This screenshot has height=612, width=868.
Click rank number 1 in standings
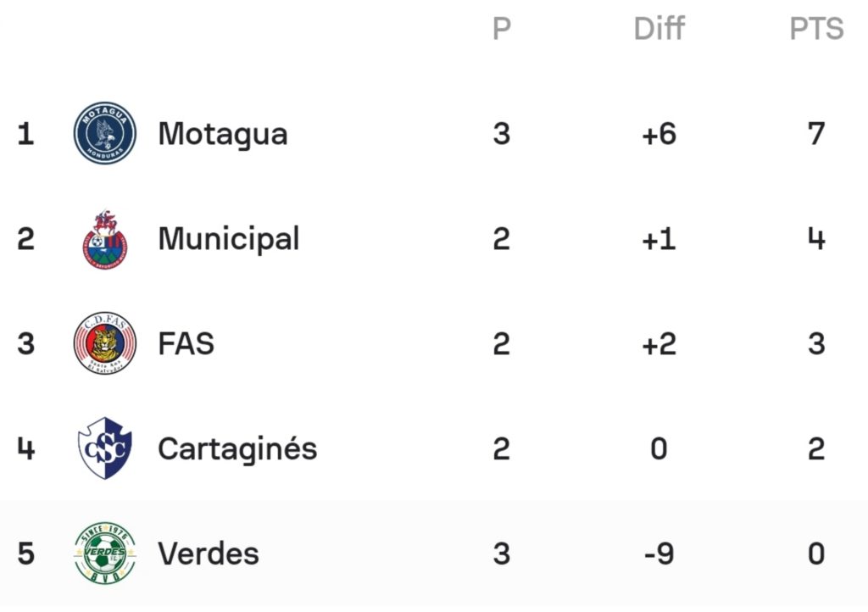coord(25,134)
